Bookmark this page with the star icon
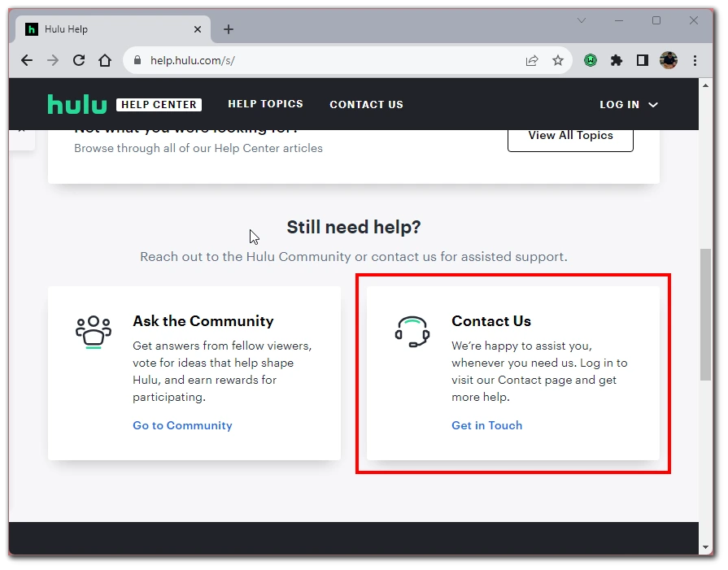This screenshot has height=570, width=728. pyautogui.click(x=558, y=60)
